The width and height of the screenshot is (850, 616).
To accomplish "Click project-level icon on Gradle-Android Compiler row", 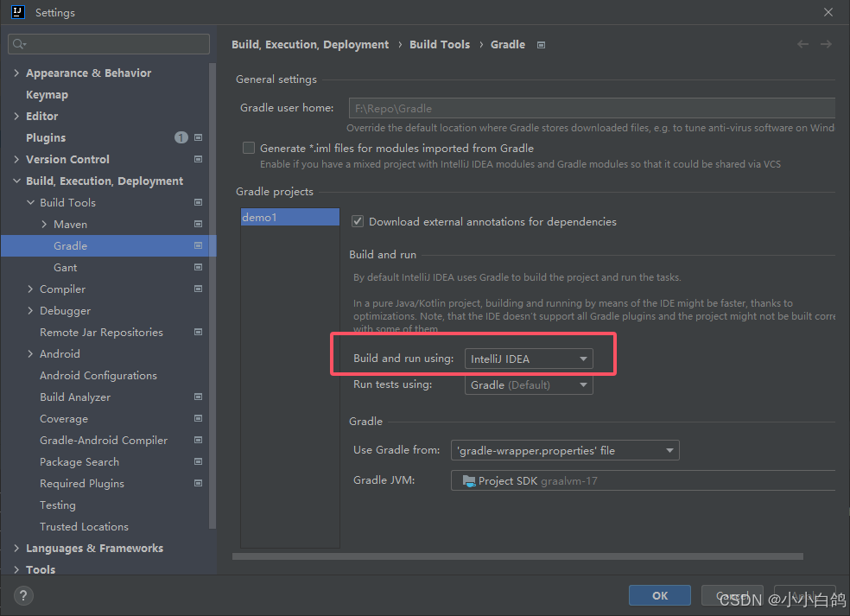I will (x=199, y=440).
